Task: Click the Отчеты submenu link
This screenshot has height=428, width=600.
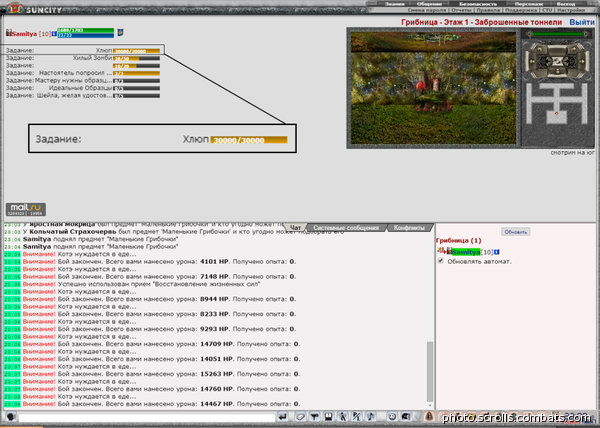Action: point(461,10)
